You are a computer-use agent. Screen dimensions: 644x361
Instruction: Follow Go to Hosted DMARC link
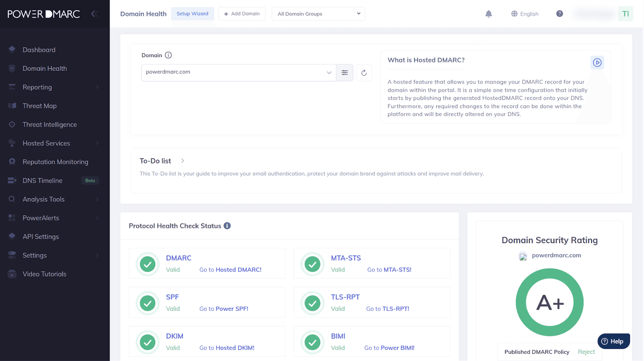[x=230, y=270]
